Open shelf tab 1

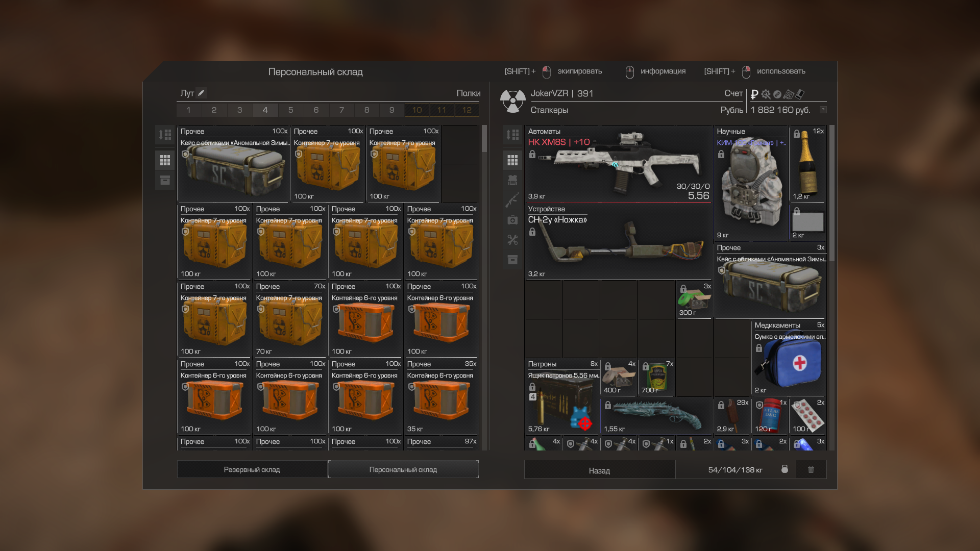tap(189, 110)
